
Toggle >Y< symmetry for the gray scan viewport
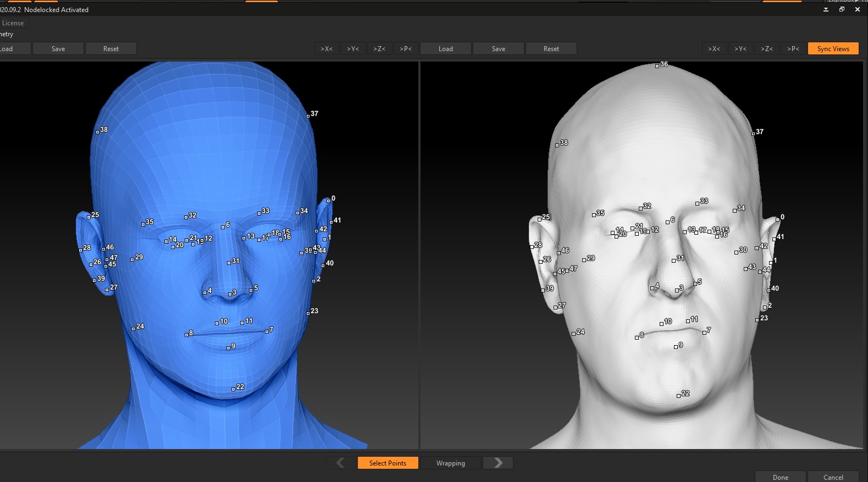[x=740, y=49]
